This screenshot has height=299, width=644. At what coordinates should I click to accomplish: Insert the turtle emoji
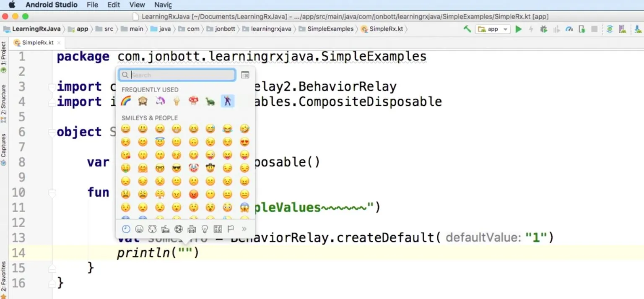(x=210, y=101)
